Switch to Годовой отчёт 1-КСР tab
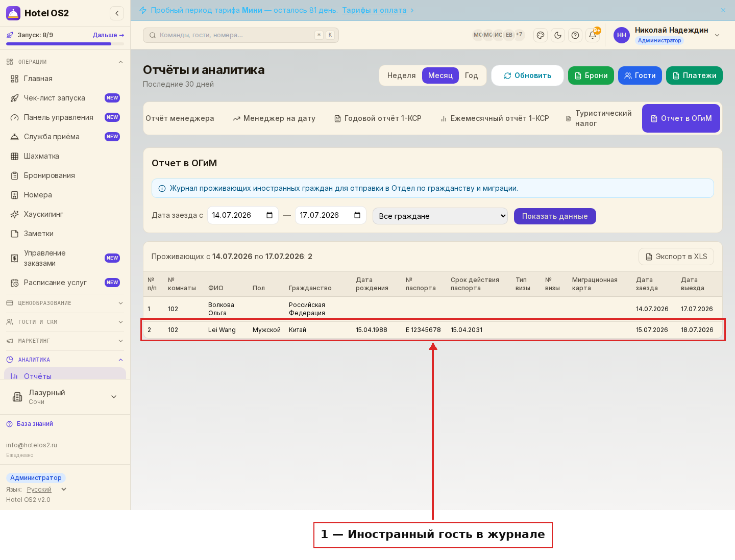Viewport: 735px width, 560px height. point(378,118)
